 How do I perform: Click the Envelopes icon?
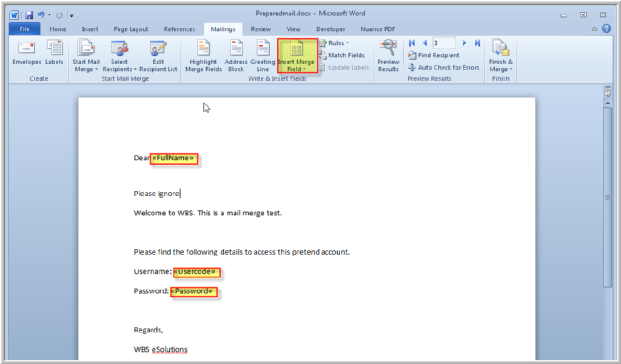(27, 48)
